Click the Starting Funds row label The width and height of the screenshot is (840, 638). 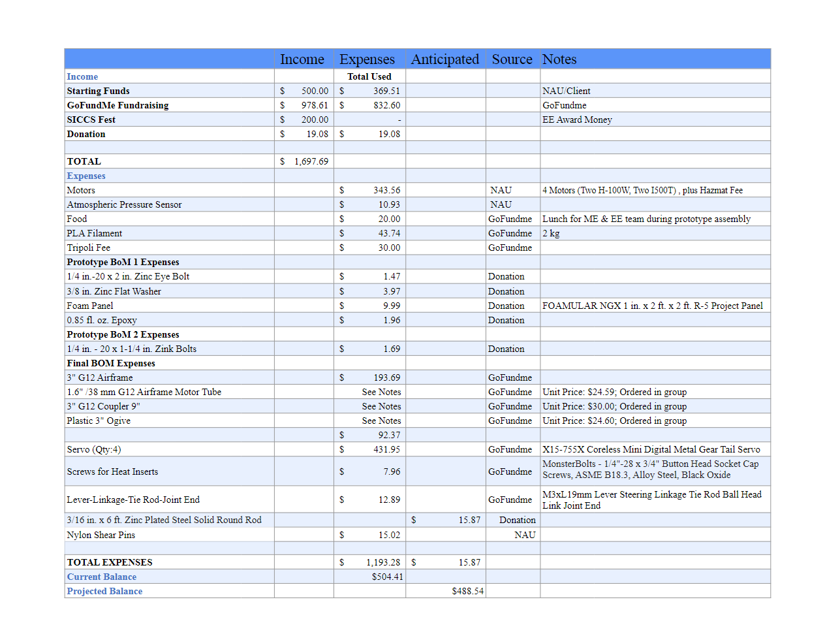[98, 91]
